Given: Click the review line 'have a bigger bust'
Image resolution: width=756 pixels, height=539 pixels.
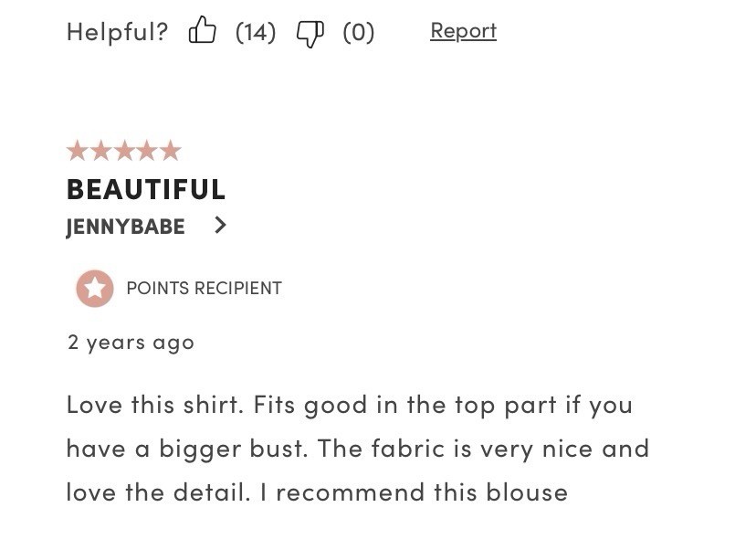Looking at the screenshot, I should click(358, 449).
